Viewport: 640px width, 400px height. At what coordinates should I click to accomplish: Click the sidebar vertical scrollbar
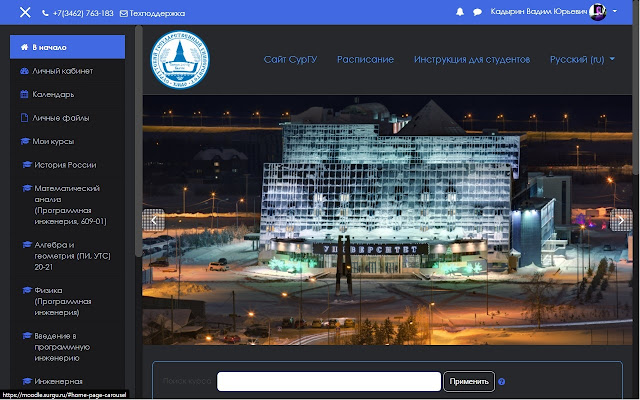click(139, 141)
